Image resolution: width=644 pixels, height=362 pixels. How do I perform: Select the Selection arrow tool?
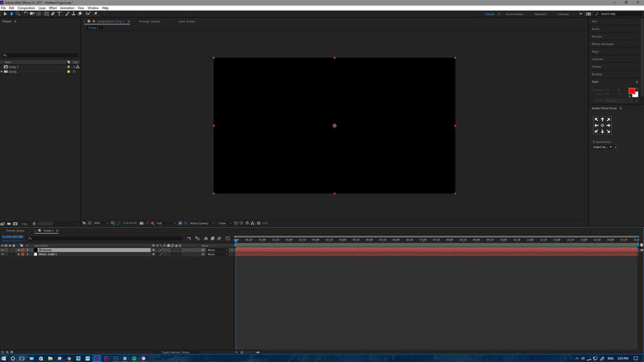pos(5,14)
